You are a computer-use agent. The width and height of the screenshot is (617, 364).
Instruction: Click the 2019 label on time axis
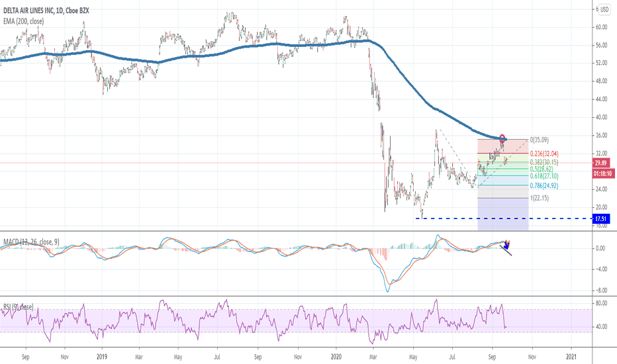point(102,357)
